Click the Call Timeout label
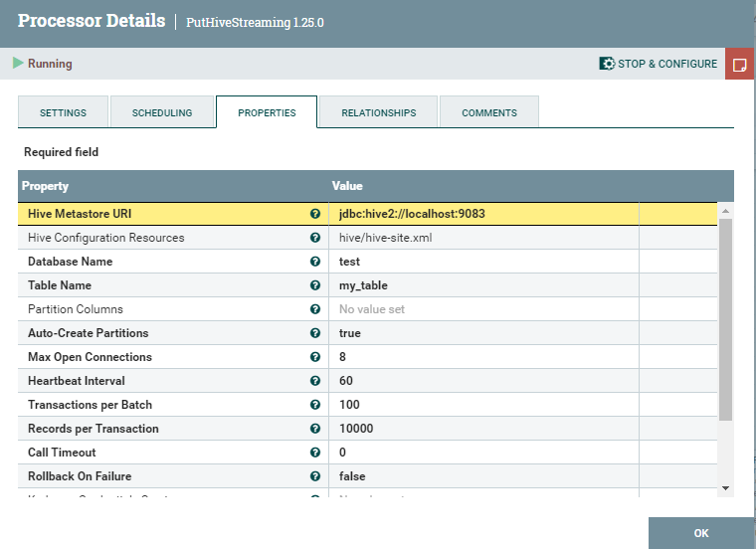This screenshot has height=549, width=756. point(62,453)
